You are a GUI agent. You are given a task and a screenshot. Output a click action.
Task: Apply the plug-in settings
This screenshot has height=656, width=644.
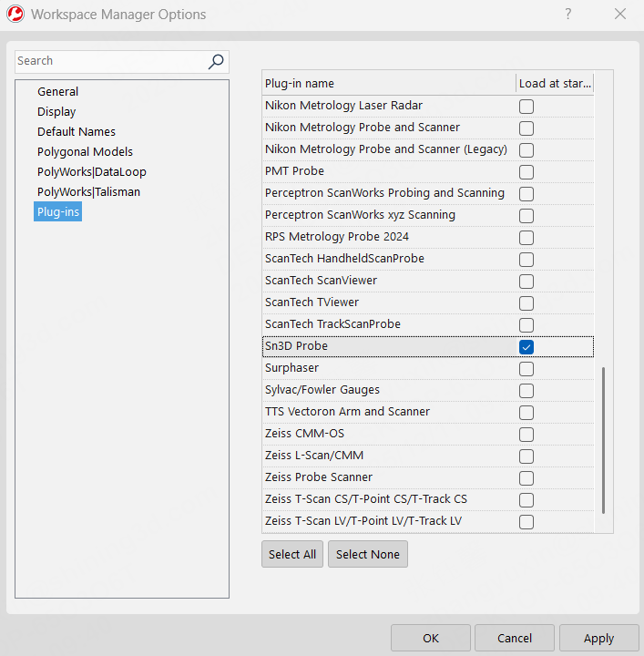[x=598, y=638]
